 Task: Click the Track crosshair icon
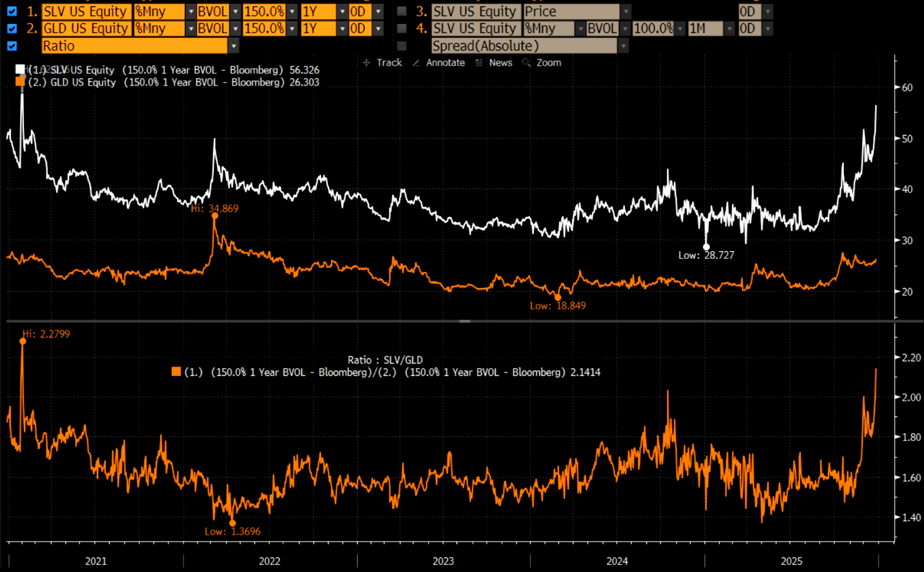tap(366, 63)
